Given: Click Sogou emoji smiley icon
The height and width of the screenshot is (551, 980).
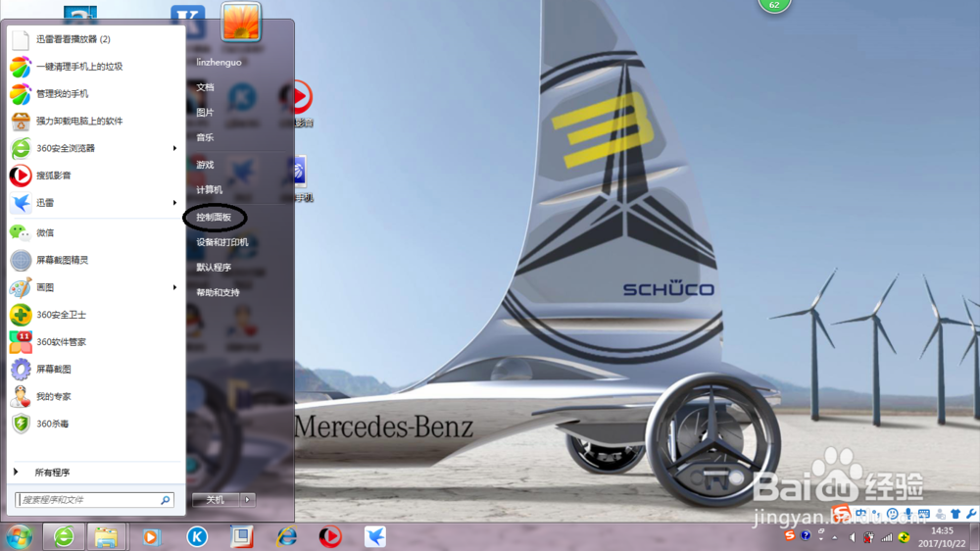Looking at the screenshot, I should pos(893,514).
